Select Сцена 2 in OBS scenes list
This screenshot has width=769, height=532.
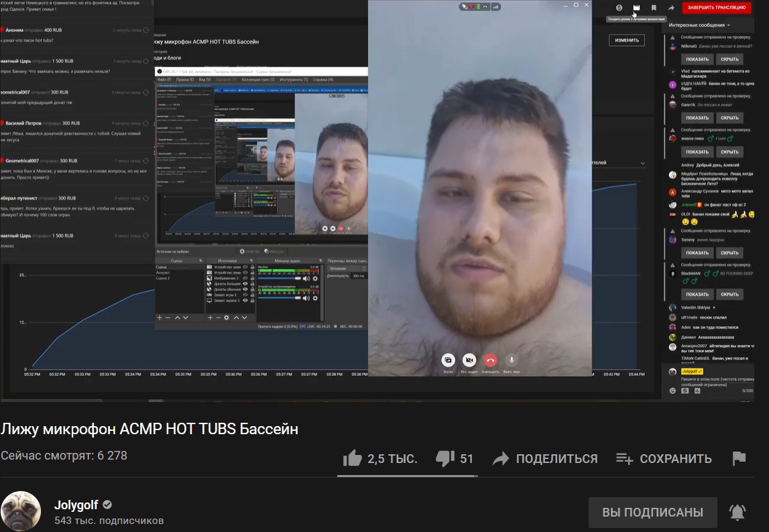pyautogui.click(x=163, y=278)
